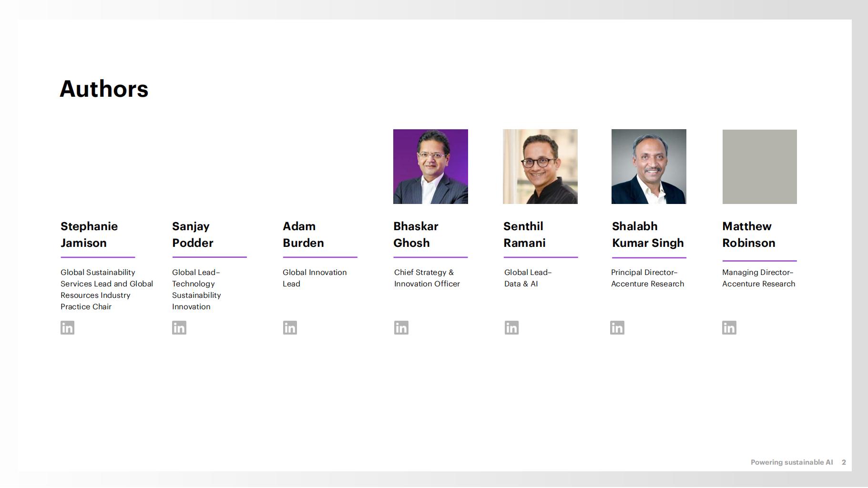The image size is (868, 488).
Task: Open Bhaskar Ghosh's LinkedIn icon
Action: pyautogui.click(x=401, y=327)
